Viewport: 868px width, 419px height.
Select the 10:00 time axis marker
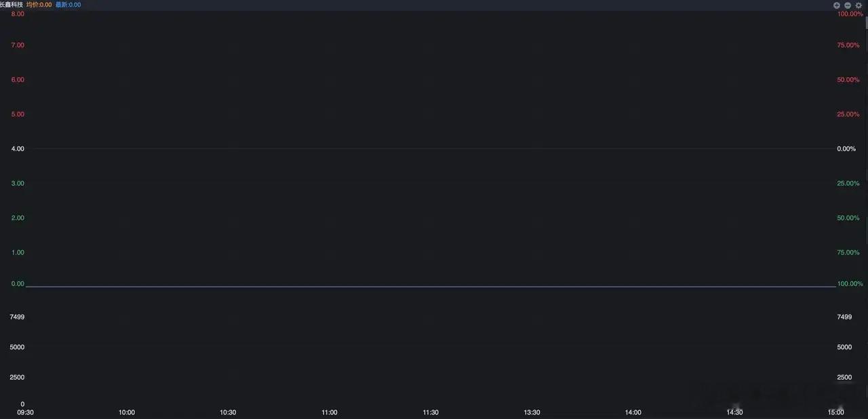127,412
